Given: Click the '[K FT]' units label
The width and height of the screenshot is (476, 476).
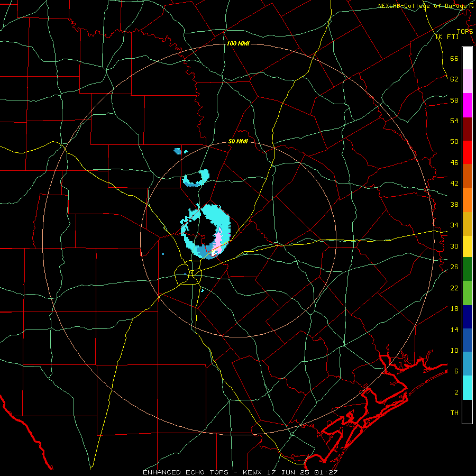Looking at the screenshot, I should pos(447,36).
